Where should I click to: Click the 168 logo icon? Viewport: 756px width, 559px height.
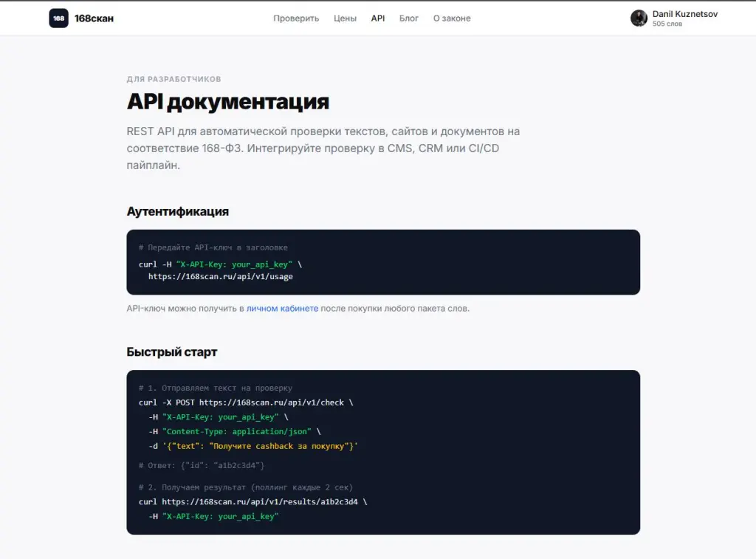tap(59, 18)
